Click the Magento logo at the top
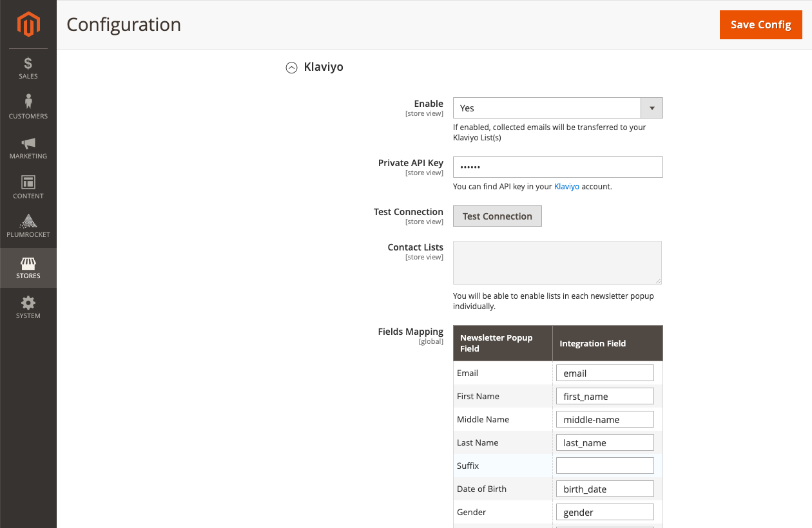 pyautogui.click(x=28, y=24)
